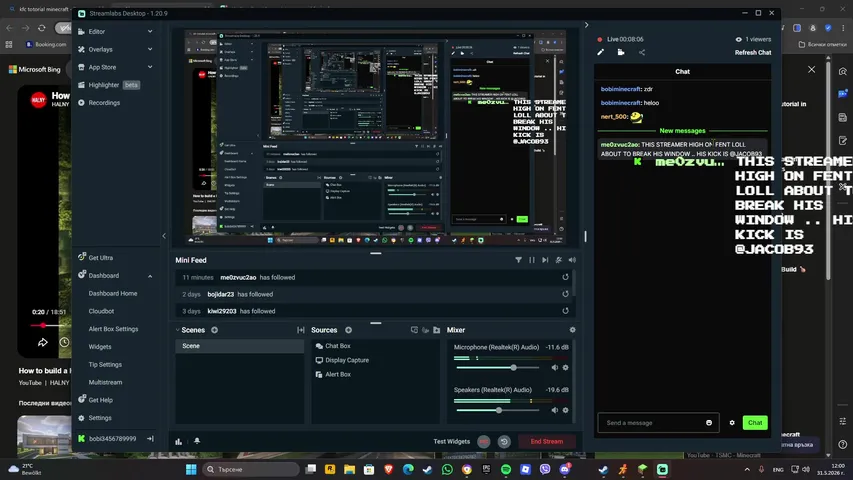Click the green Chat send button
This screenshot has width=853, height=480.
pos(755,423)
